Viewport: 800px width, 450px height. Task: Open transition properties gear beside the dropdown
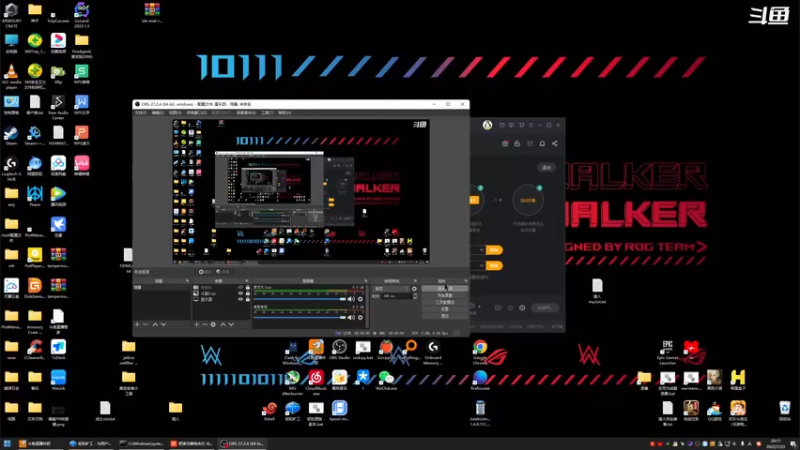pos(414,289)
